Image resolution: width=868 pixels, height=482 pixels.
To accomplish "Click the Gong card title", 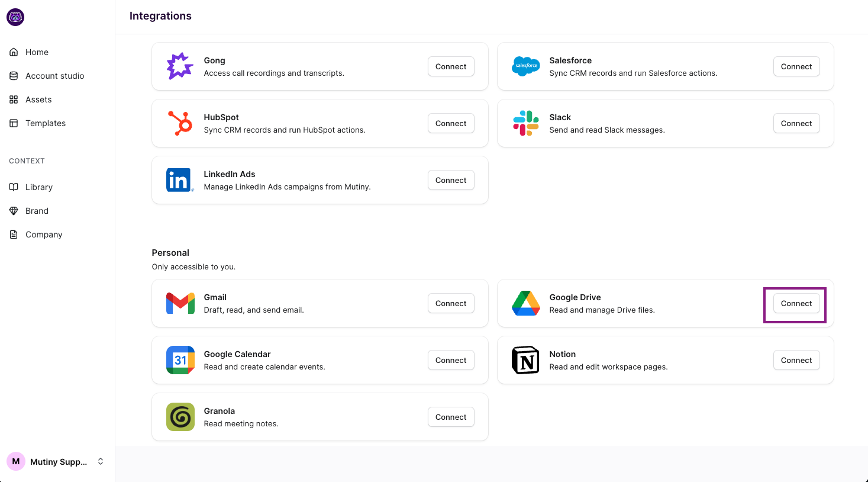I will point(215,60).
